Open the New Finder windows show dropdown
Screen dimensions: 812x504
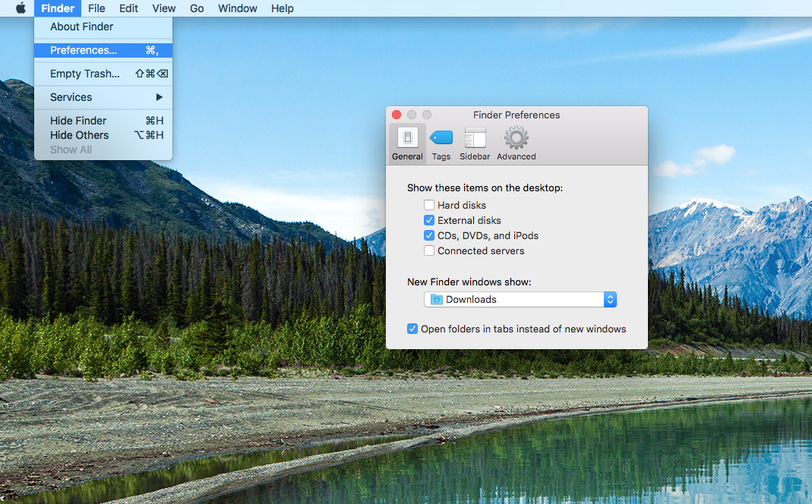pos(520,300)
